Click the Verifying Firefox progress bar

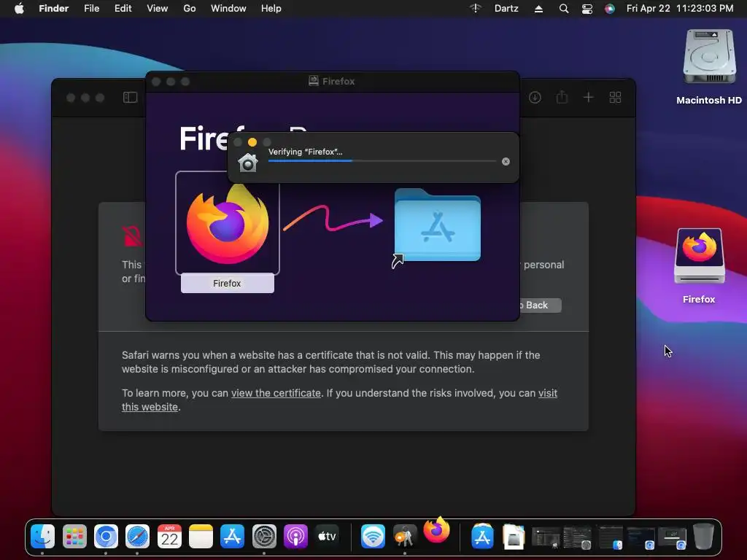point(382,161)
